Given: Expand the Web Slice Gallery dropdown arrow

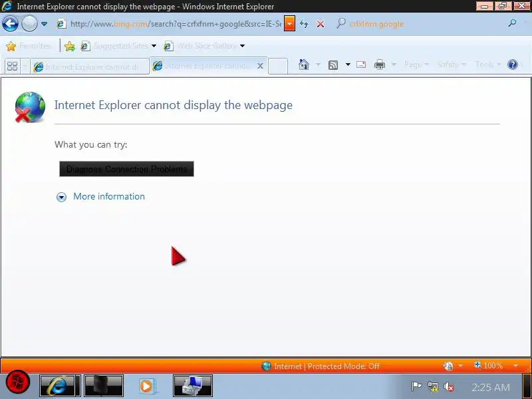Looking at the screenshot, I should (x=242, y=46).
